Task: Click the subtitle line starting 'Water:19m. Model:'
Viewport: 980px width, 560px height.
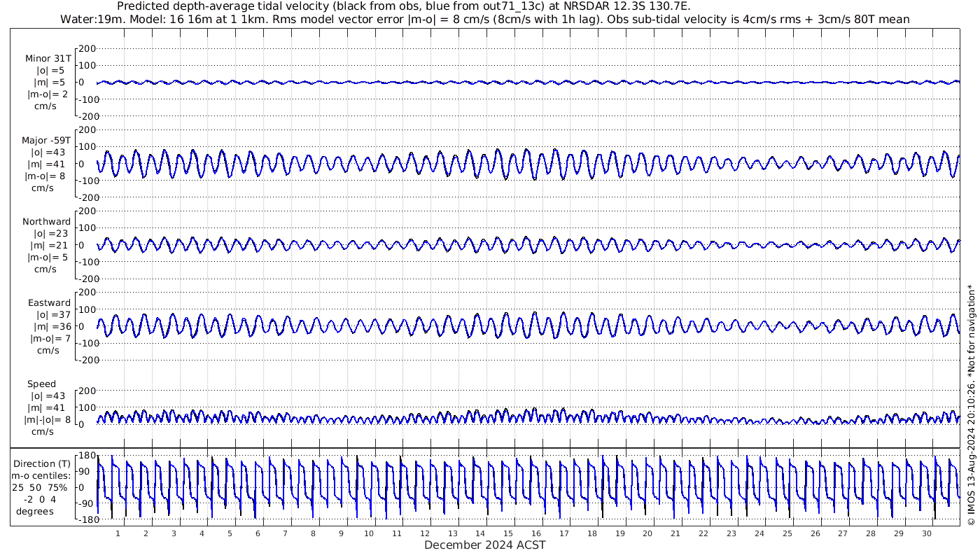Action: [x=486, y=19]
